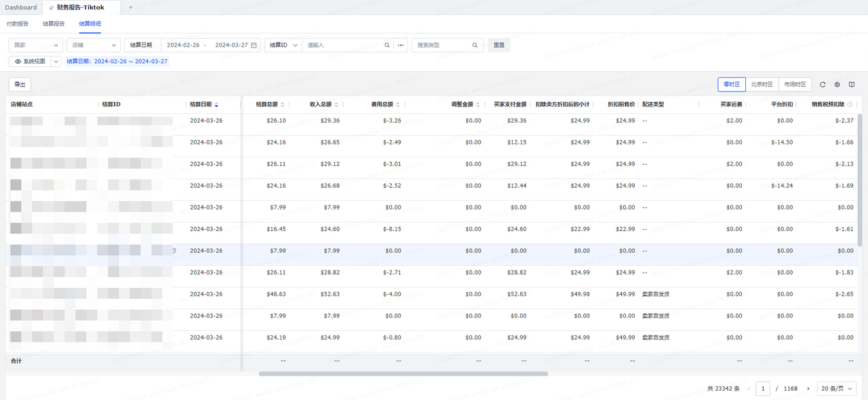The width and height of the screenshot is (868, 400).
Task: Open the 结算日期 type selector
Action: coord(142,45)
